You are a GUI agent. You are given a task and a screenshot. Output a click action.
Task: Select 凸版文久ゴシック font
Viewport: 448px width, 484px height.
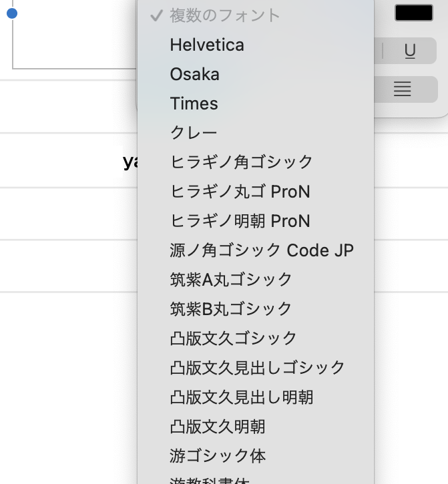pyautogui.click(x=234, y=338)
